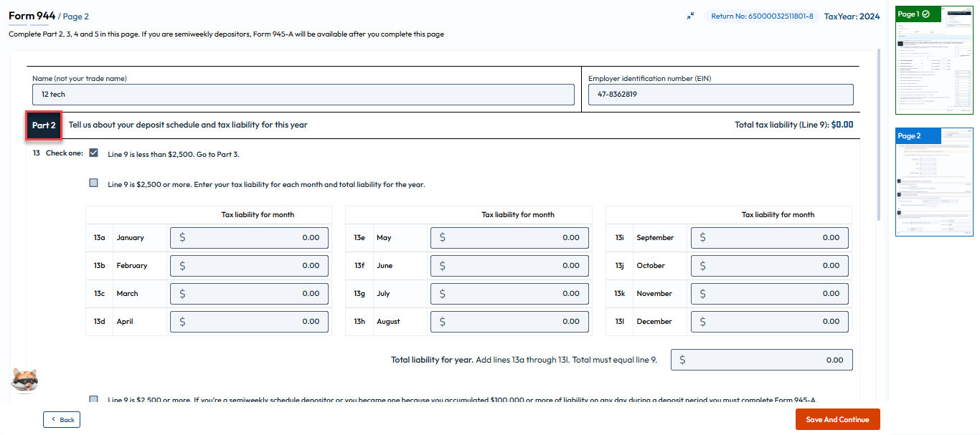
Task: Click the Page 1 completed checkmark icon
Action: 925,14
